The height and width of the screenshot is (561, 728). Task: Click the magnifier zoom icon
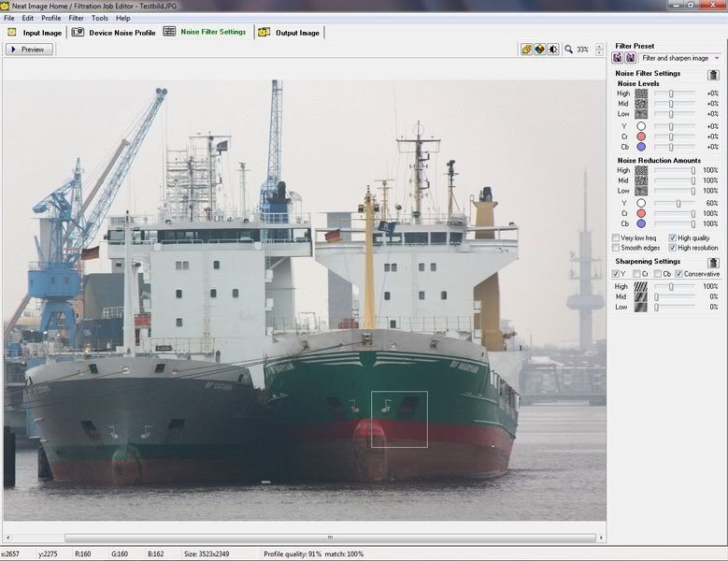[x=569, y=50]
